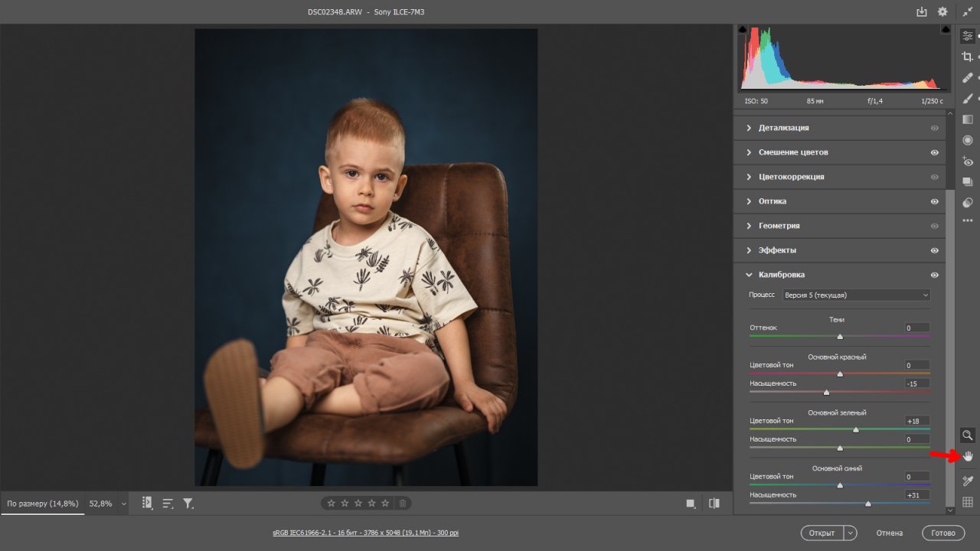Expand the Геометрия panel
Image resolution: width=980 pixels, height=551 pixels.
click(x=749, y=226)
